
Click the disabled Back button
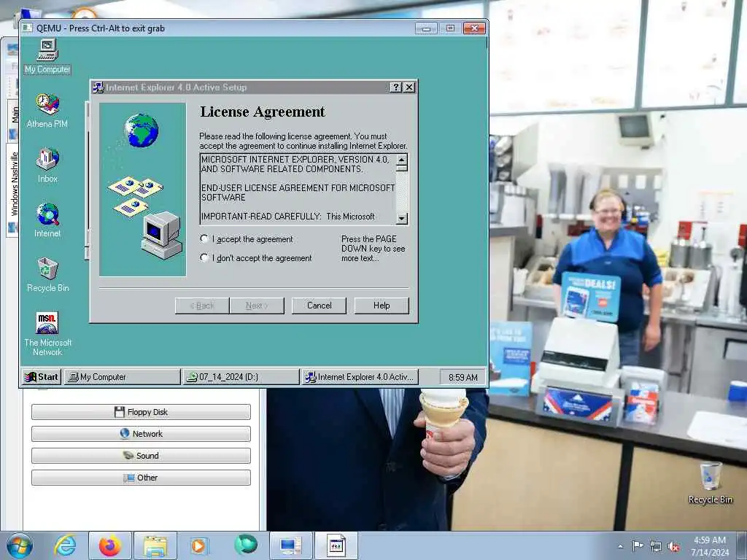[x=202, y=306]
